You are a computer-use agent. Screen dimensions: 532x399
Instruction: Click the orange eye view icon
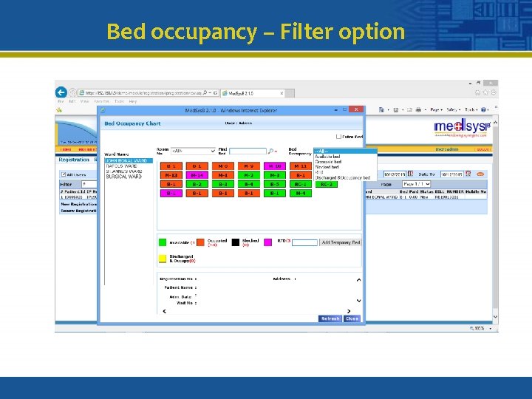click(x=480, y=174)
